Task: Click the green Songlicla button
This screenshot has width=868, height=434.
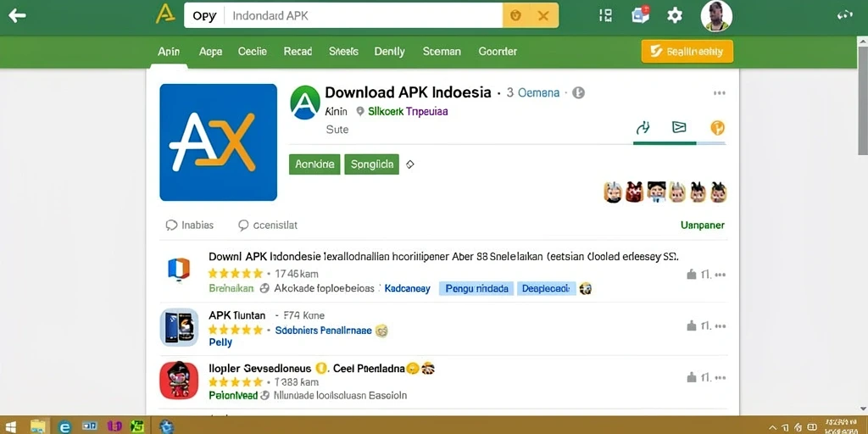Action: (x=371, y=164)
